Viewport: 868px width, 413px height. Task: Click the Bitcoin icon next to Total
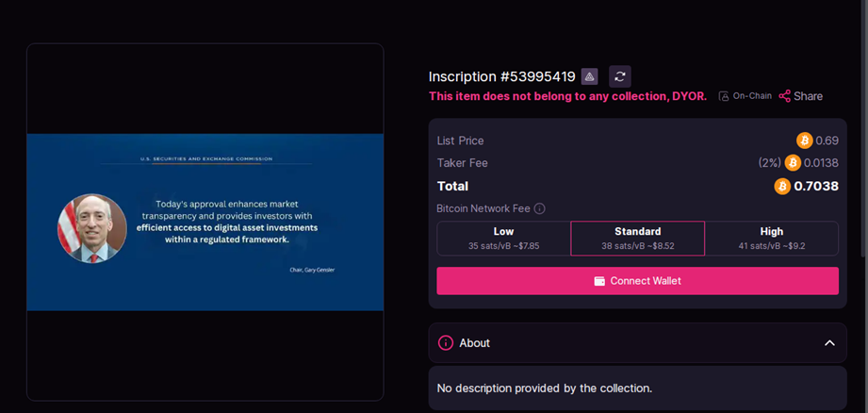pyautogui.click(x=782, y=187)
